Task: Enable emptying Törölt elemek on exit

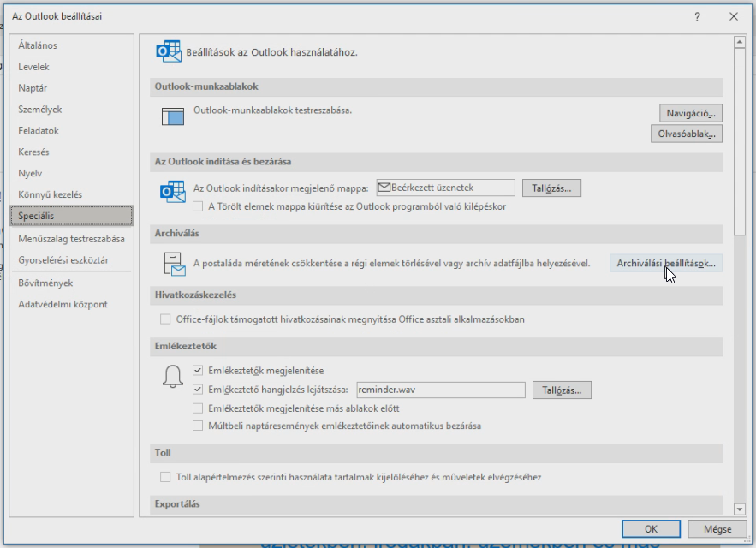Action: coord(199,206)
